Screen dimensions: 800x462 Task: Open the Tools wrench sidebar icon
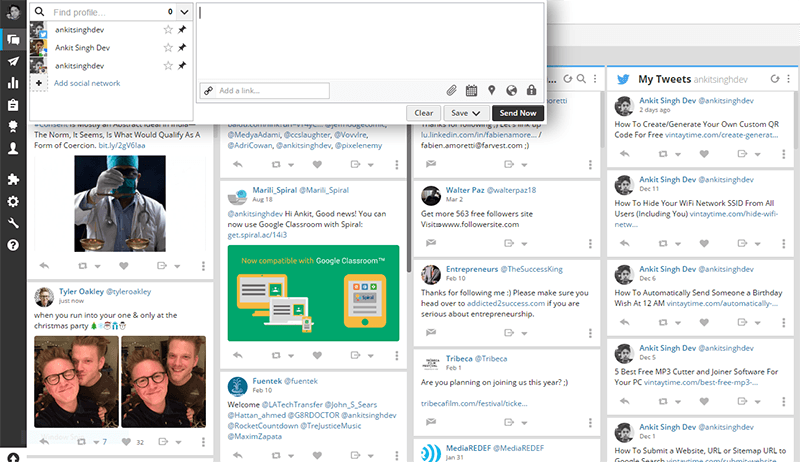coord(13,223)
